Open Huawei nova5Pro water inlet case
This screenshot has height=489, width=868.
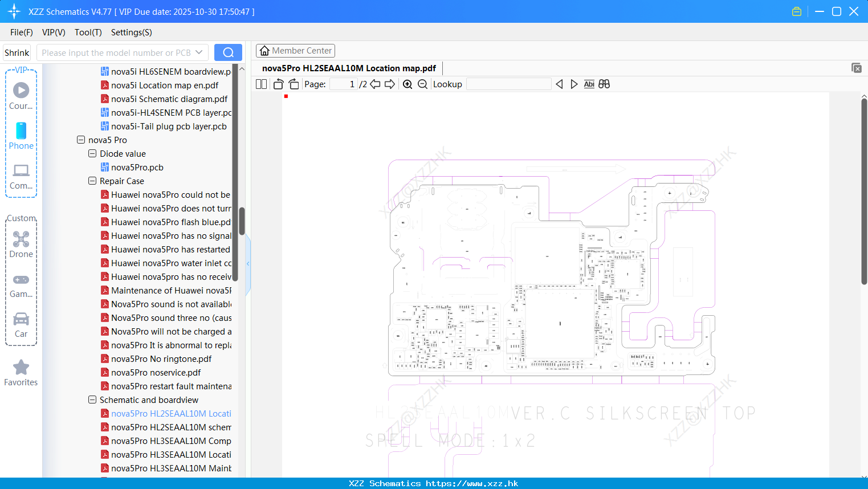click(166, 263)
